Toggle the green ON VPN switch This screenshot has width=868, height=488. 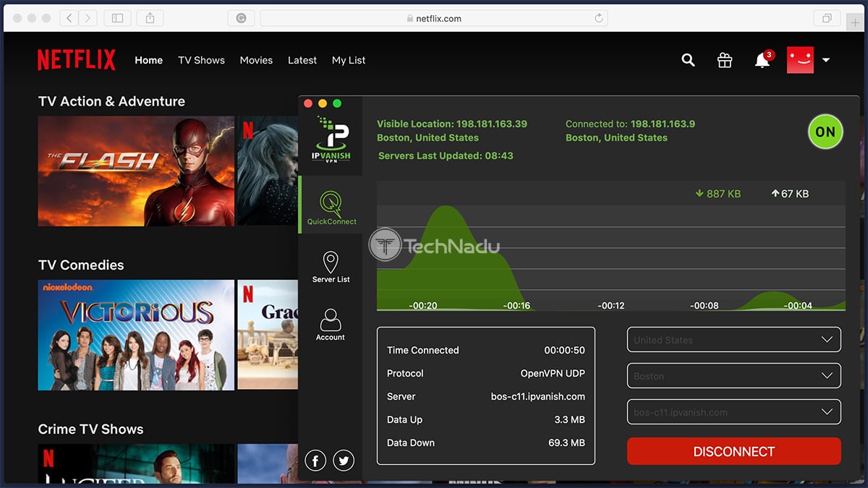point(825,132)
